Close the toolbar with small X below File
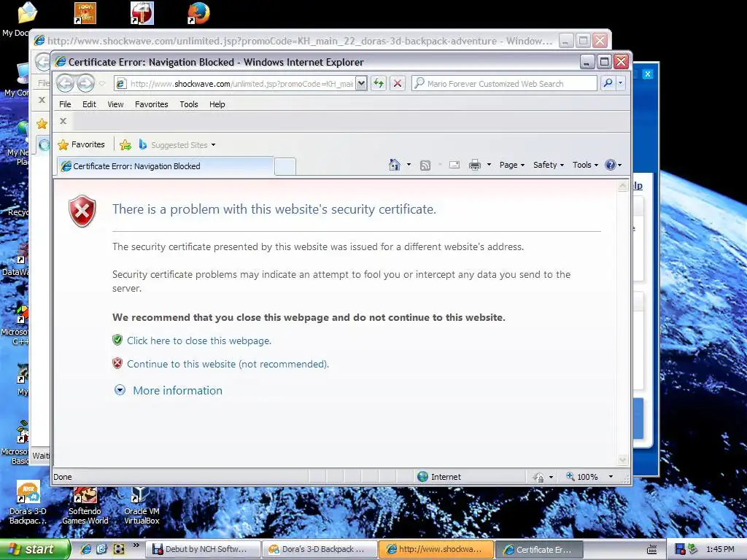The width and height of the screenshot is (747, 560). pos(63,121)
